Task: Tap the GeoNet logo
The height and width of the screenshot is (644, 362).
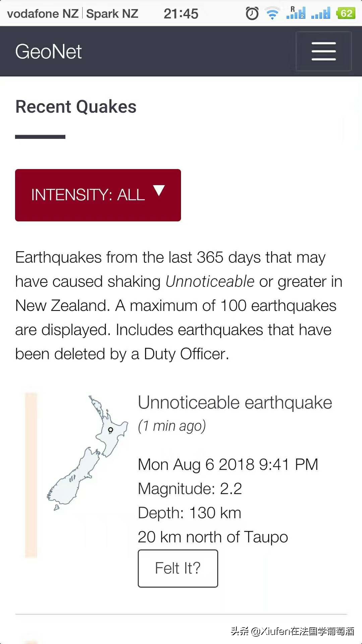Action: click(49, 52)
